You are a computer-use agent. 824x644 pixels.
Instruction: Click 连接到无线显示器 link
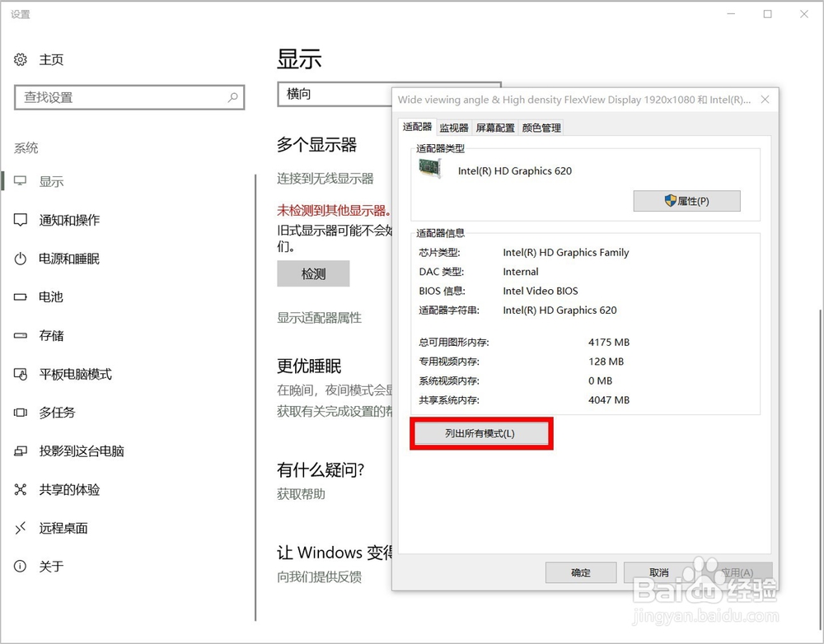coord(325,179)
